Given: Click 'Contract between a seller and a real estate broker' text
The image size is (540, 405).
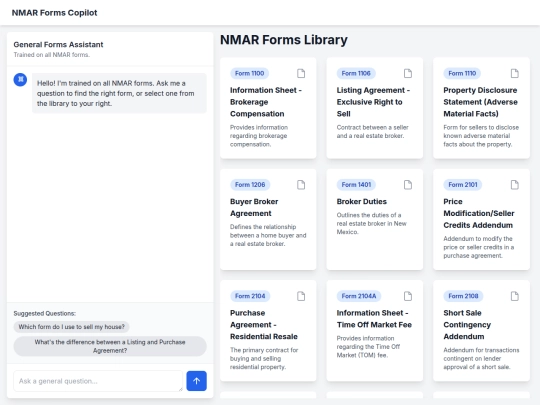Looking at the screenshot, I should tap(373, 132).
